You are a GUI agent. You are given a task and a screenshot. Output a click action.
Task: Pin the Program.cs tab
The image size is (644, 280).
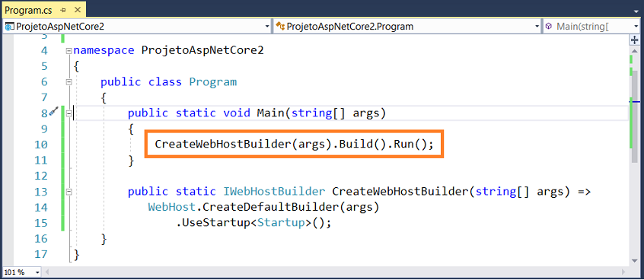coord(63,9)
